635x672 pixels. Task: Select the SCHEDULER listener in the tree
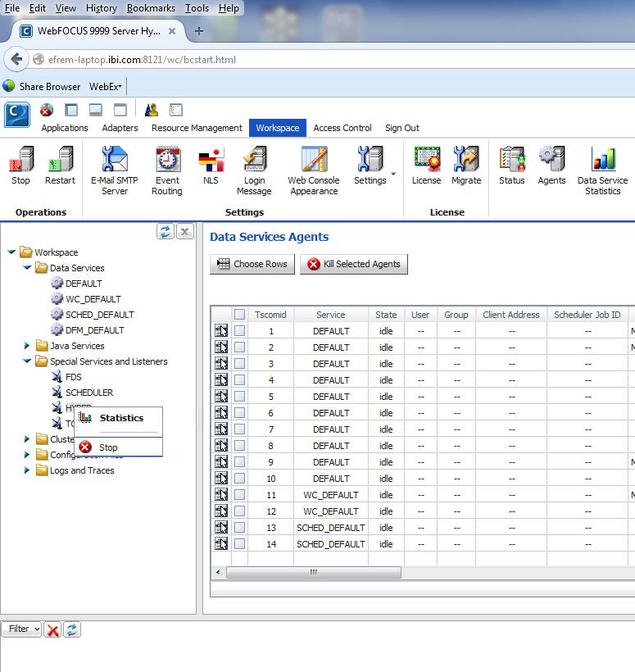pos(89,393)
